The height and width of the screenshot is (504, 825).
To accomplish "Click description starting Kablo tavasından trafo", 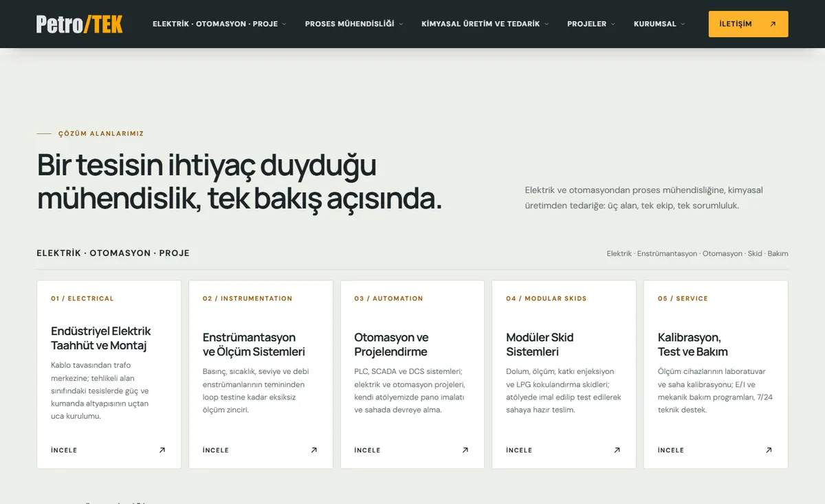I will 100,391.
